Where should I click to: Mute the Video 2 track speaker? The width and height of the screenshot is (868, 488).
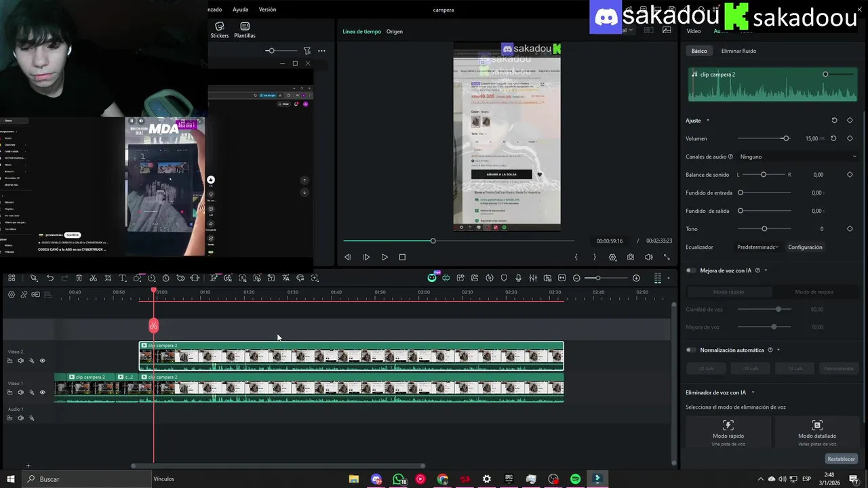[x=20, y=361]
